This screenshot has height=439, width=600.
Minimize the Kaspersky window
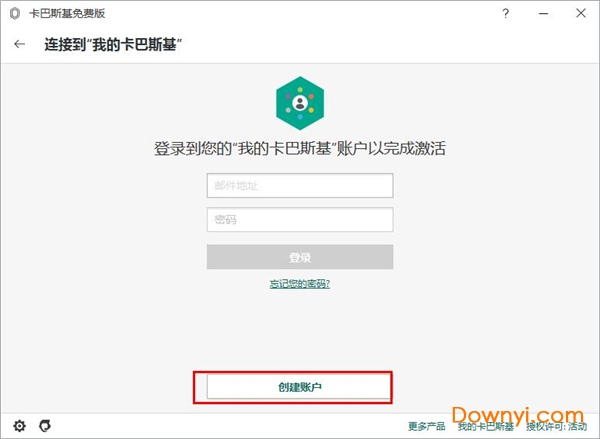tap(543, 13)
